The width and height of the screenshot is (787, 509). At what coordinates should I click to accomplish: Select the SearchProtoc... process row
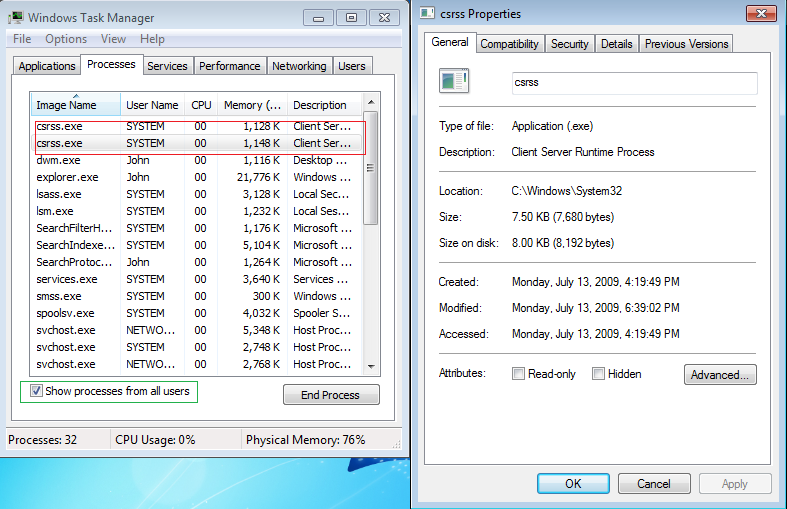click(x=197, y=263)
